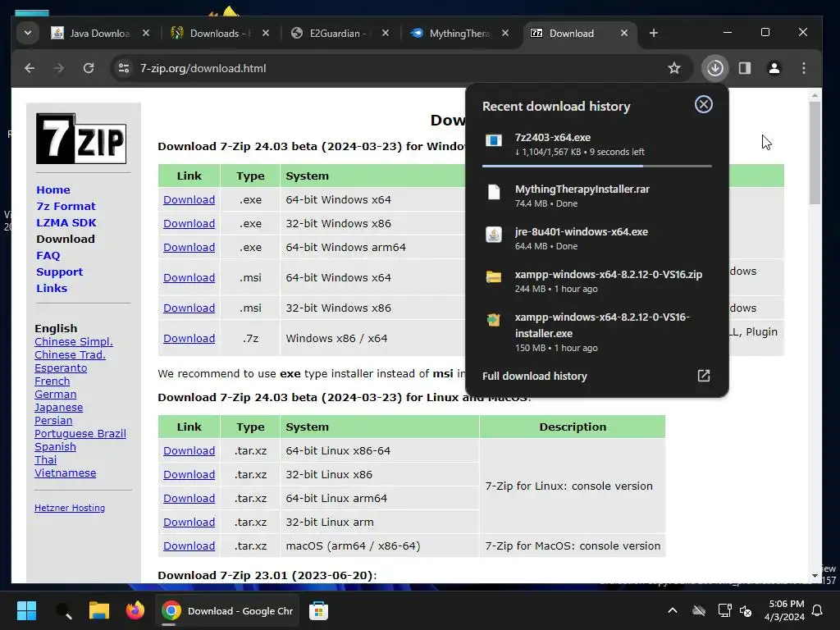Download the .exe for 32-bit Windows x86

click(189, 223)
